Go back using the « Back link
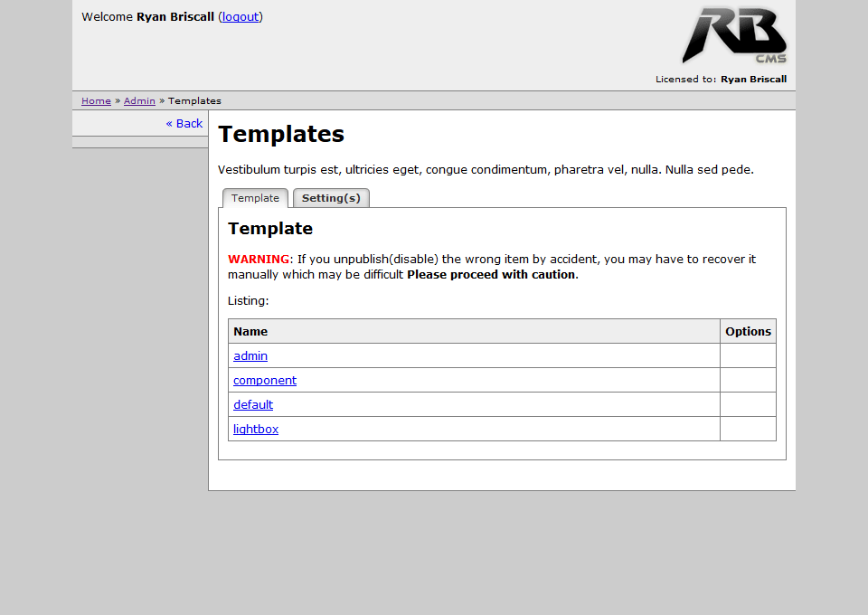The height and width of the screenshot is (615, 868). pos(184,124)
